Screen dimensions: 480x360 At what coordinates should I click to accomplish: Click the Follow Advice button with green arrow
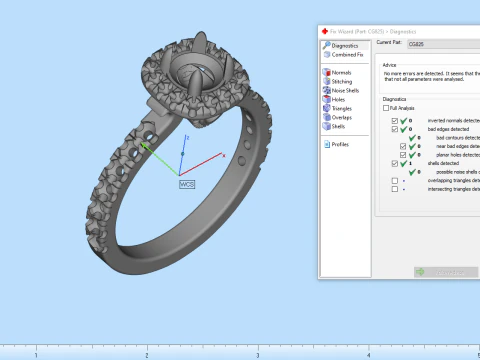446,272
